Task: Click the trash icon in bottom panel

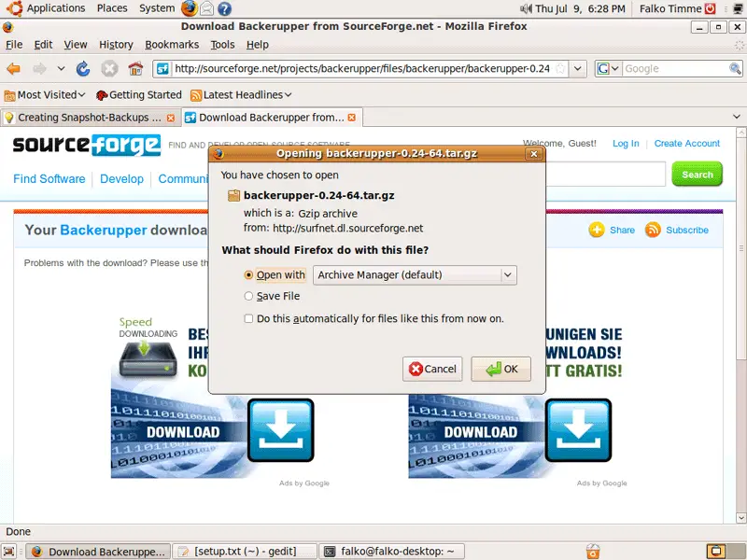Action: click(x=593, y=552)
